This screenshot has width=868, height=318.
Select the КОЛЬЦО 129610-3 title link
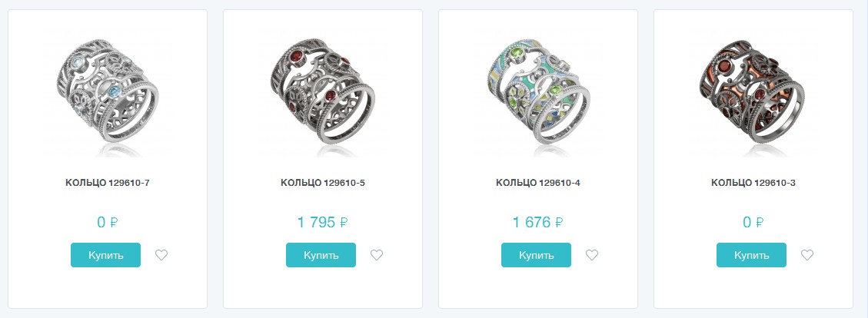point(753,183)
